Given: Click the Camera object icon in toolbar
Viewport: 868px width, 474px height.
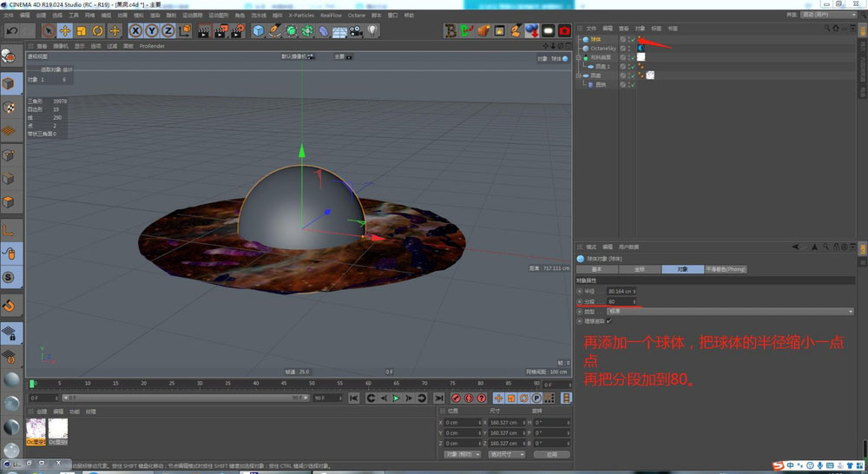Looking at the screenshot, I should 356,31.
